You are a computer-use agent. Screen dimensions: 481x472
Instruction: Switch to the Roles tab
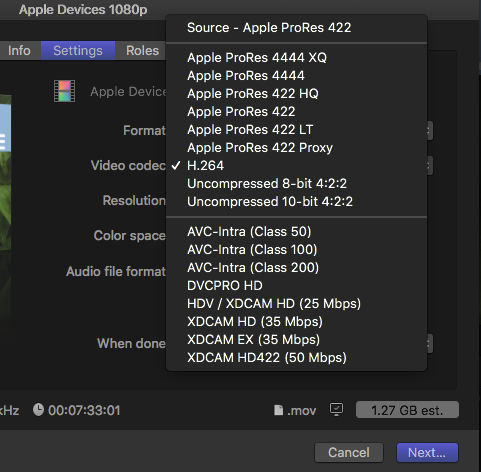[x=142, y=51]
